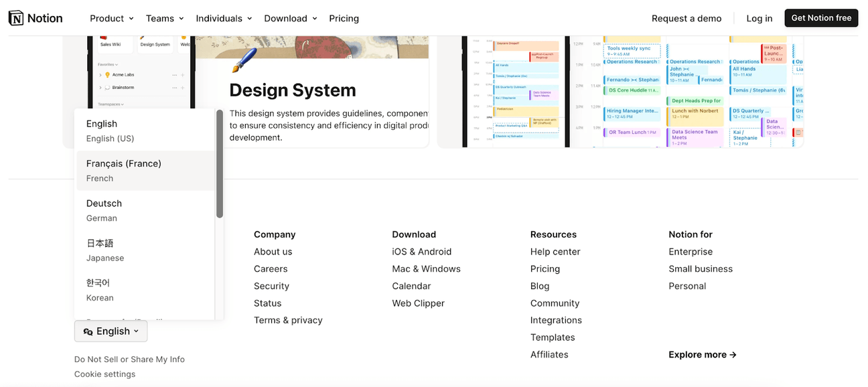Click the plus icon next to Acme Labs
The image size is (868, 387).
coord(182,75)
